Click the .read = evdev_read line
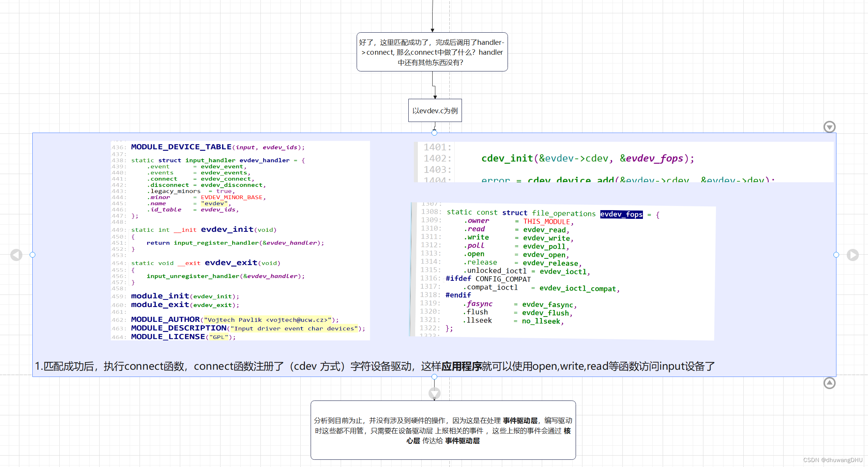This screenshot has width=868, height=467. point(516,230)
